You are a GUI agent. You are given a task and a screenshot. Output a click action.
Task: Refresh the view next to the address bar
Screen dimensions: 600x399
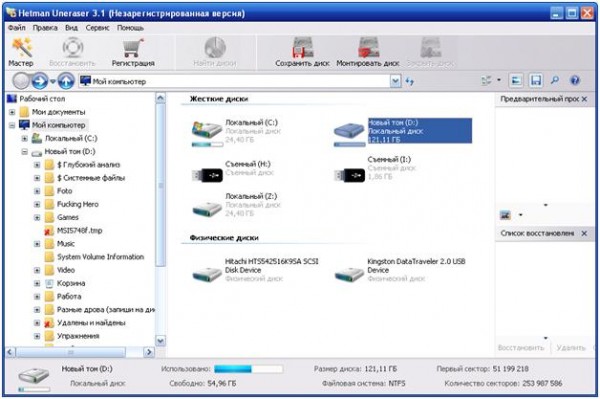tap(410, 81)
